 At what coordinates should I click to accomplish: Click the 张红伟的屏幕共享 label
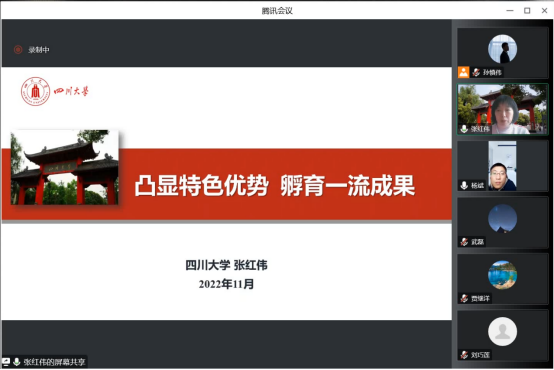click(x=54, y=362)
